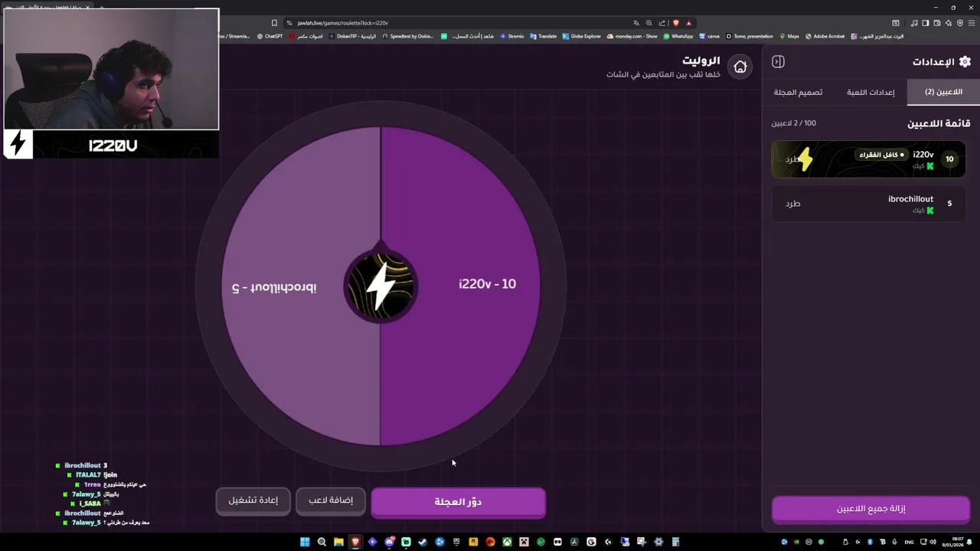Open the الإعدادات gear icon
The width and height of the screenshot is (980, 551).
[965, 62]
